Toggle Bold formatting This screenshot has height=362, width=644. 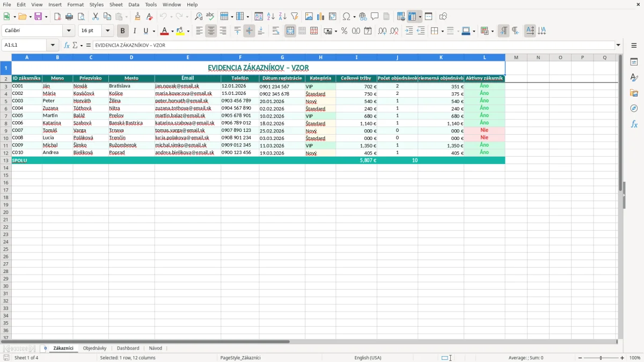point(123,31)
